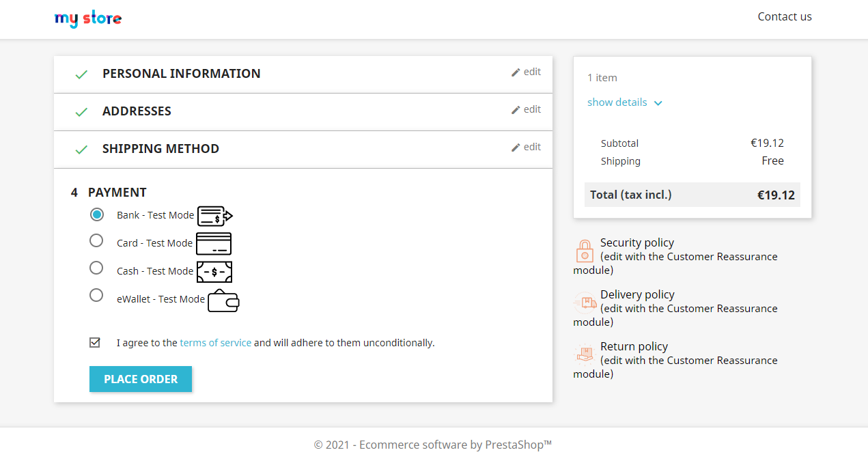Image resolution: width=868 pixels, height=461 pixels.
Task: Select the Card - Test Mode radio button
Action: [x=96, y=240]
